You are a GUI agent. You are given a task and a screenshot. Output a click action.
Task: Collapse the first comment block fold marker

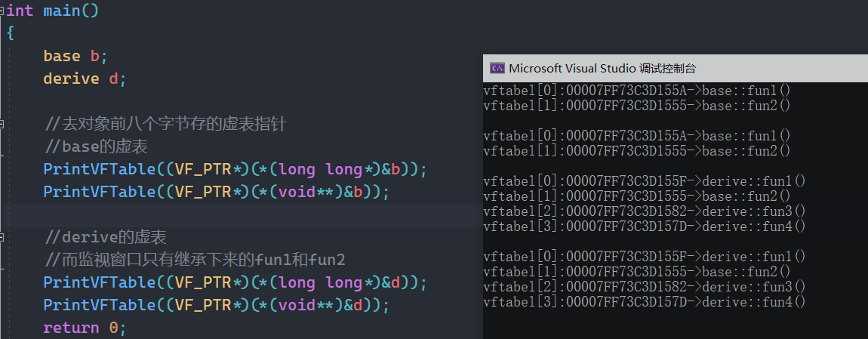pos(3,124)
